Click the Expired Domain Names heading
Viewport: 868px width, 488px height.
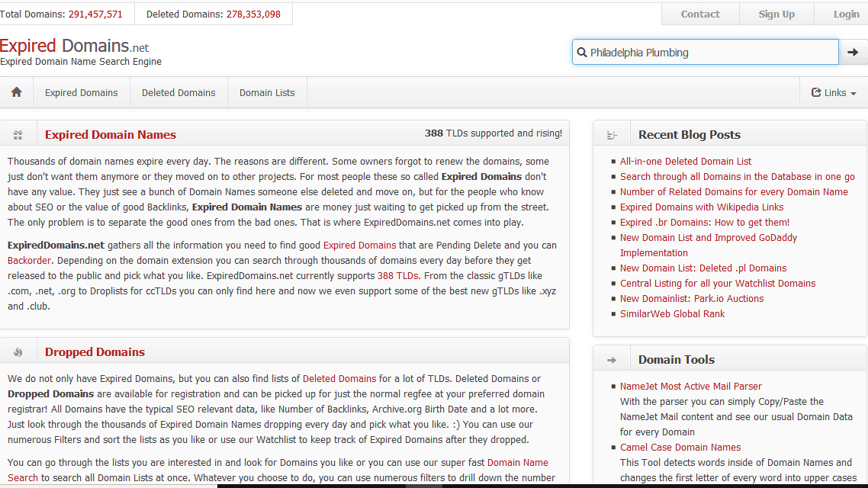(110, 134)
